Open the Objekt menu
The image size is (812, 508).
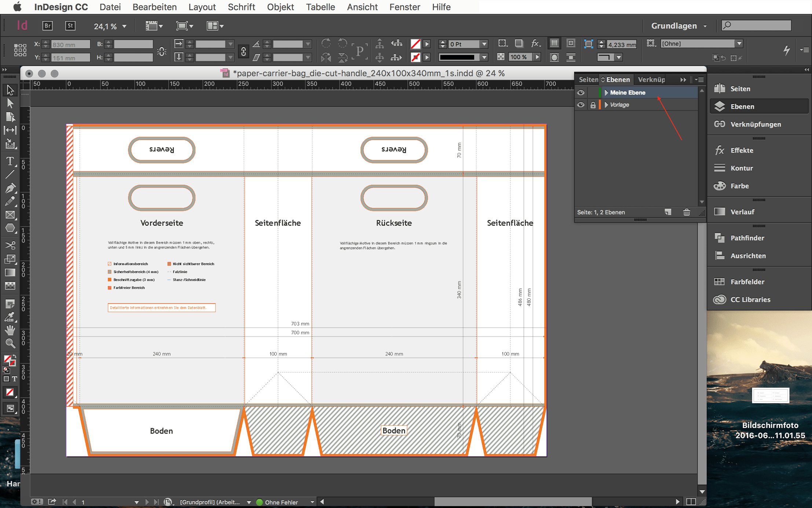click(x=280, y=7)
